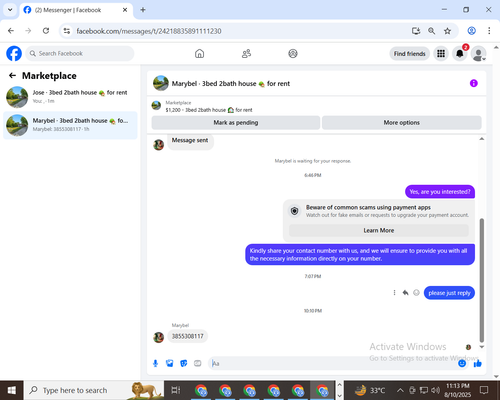Screen dimensions: 500x400
Task: React to 'please just reply' message
Action: click(x=416, y=293)
